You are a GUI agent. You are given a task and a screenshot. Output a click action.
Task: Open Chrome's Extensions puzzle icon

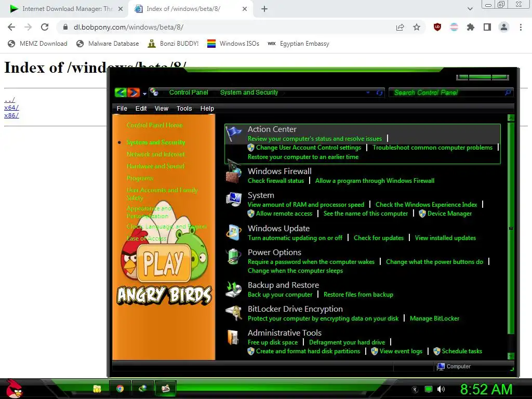click(471, 27)
